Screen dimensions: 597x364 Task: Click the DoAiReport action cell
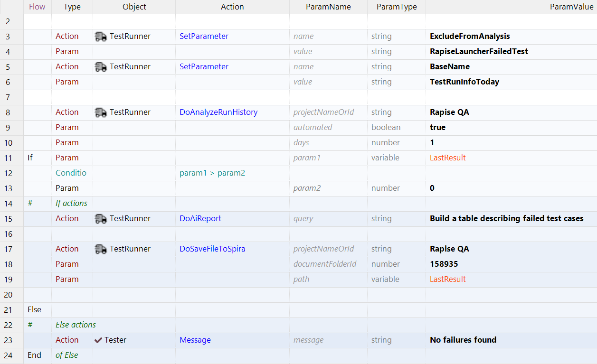(200, 219)
